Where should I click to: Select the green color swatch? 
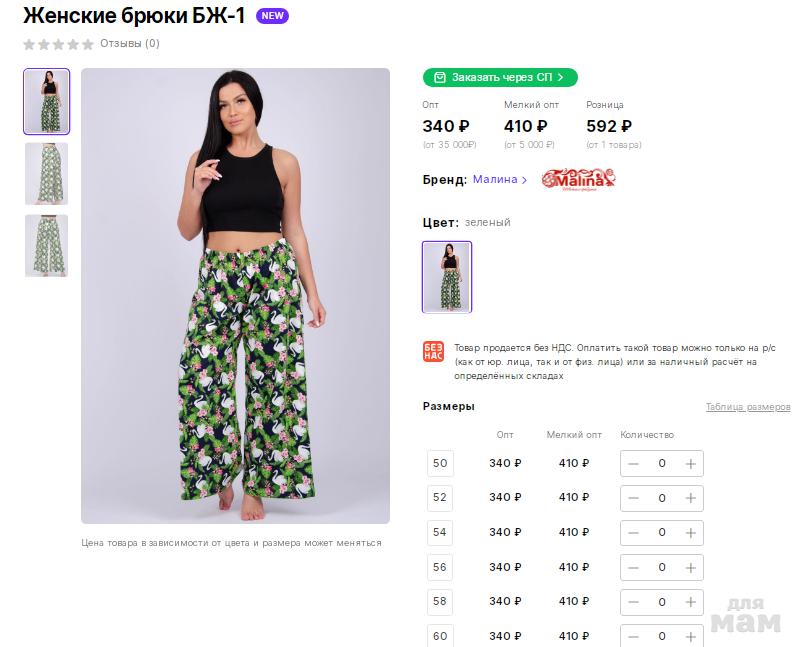[x=447, y=277]
